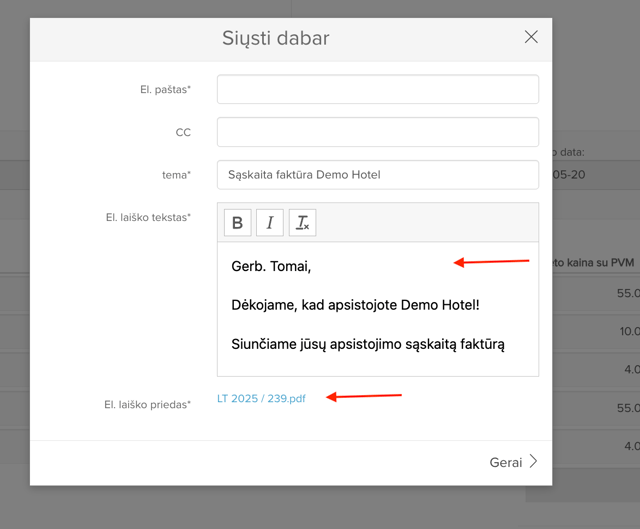Clear text formatting in email editor
Screen dimensions: 640x529
click(302, 223)
